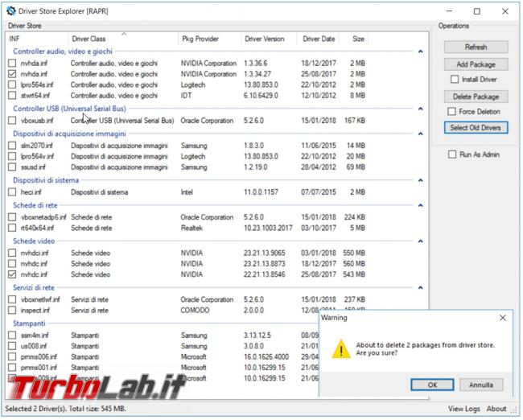Collapse Controller audio, video e giochi group
This screenshot has height=420, width=523.
tap(421, 51)
